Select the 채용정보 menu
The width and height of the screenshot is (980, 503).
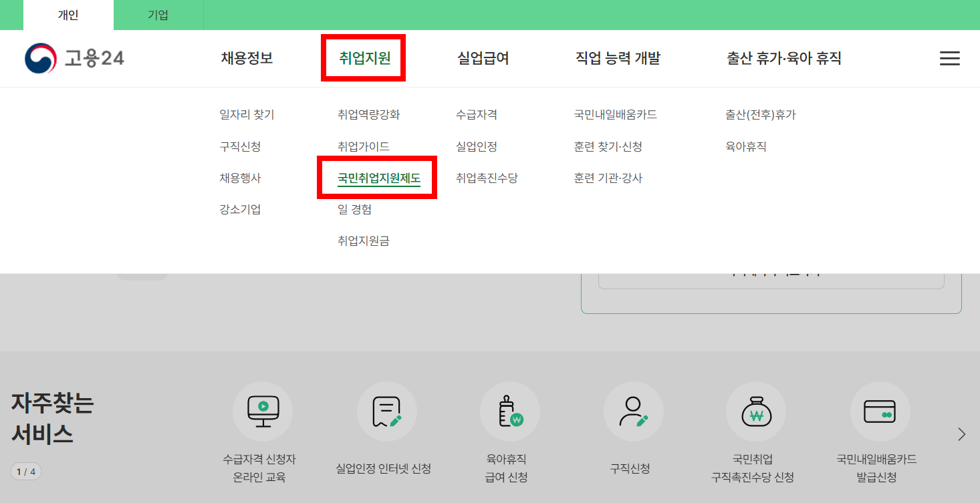point(247,58)
